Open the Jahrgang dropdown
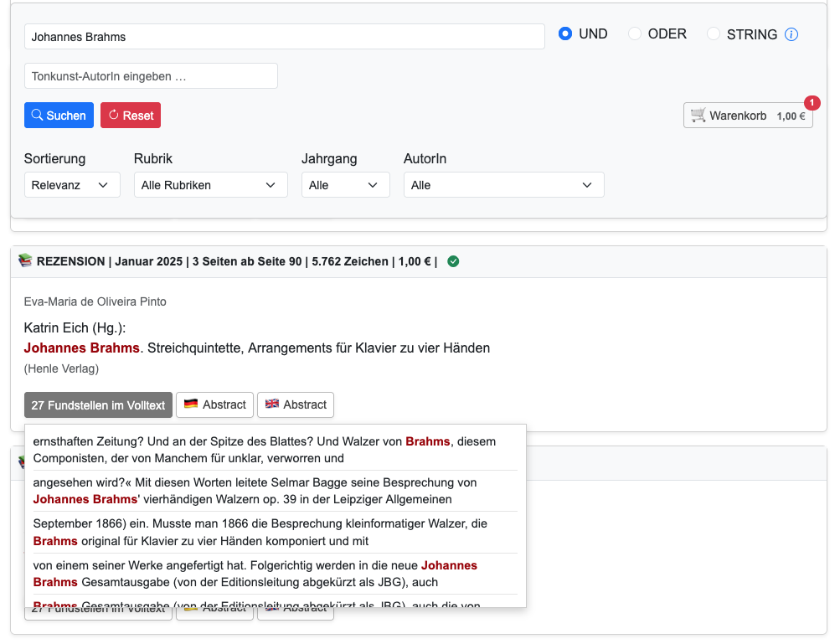Image resolution: width=840 pixels, height=644 pixels. coord(345,185)
